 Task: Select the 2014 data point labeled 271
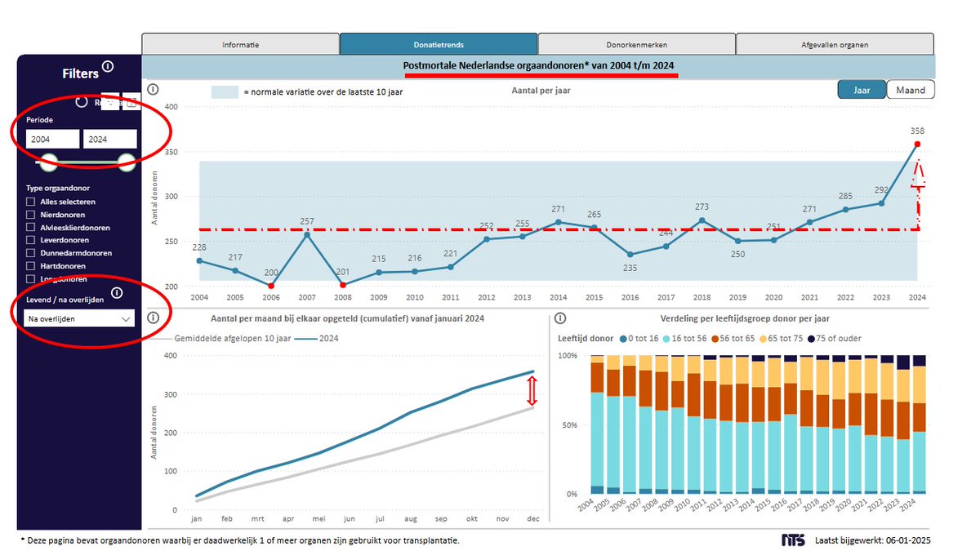click(558, 222)
